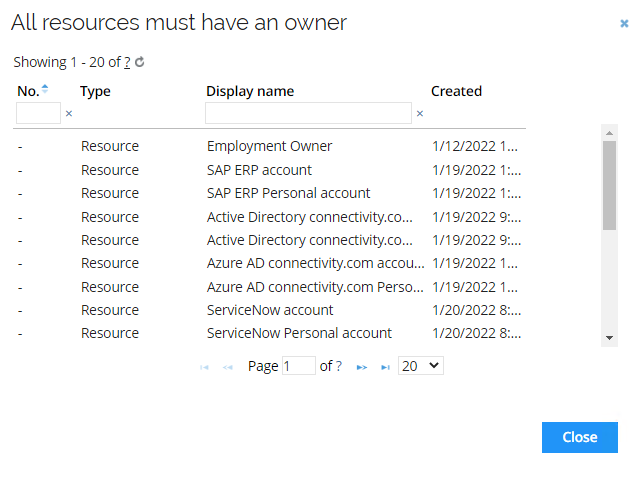Show total count via the underlined question mark

pyautogui.click(x=127, y=62)
